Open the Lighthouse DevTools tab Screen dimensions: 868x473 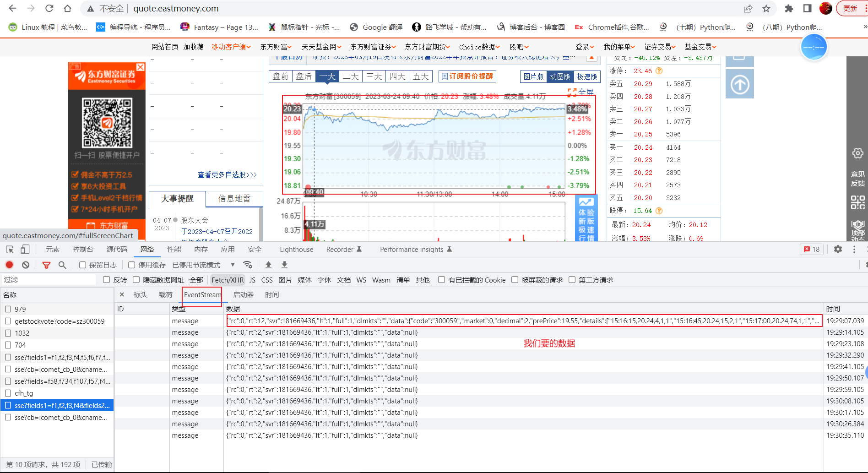pyautogui.click(x=297, y=249)
